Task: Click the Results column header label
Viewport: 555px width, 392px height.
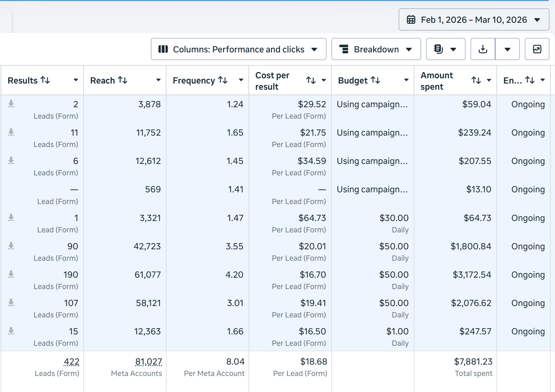Action: pos(23,80)
